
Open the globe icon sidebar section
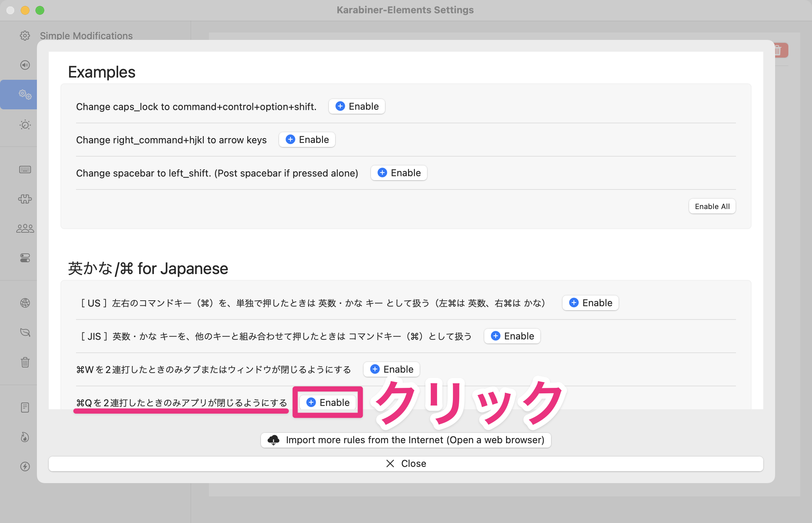[25, 303]
